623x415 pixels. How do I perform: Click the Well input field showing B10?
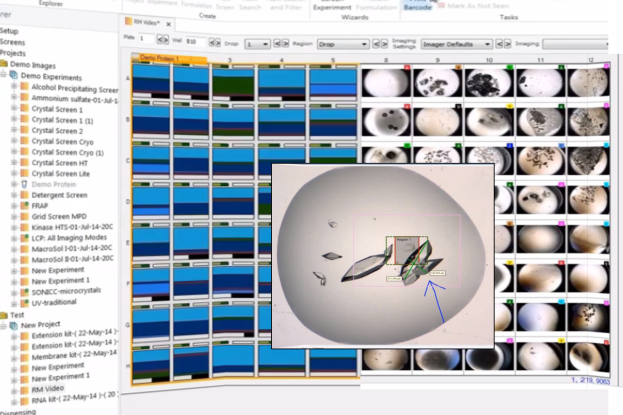tap(195, 42)
